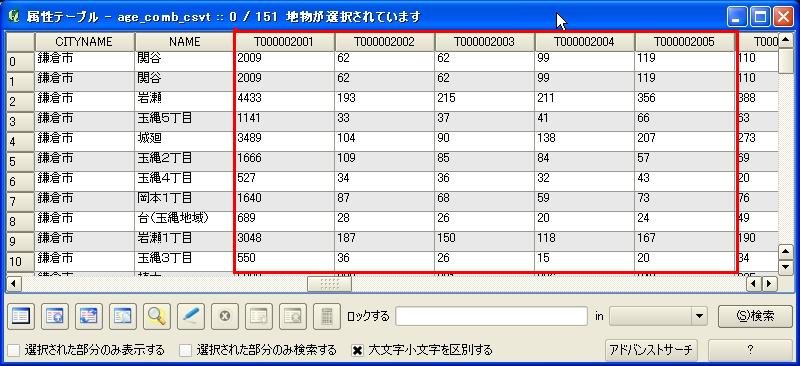Click the 岩瀬1丁目 name cell
Screen dimensions: 800x366
pyautogui.click(x=184, y=240)
